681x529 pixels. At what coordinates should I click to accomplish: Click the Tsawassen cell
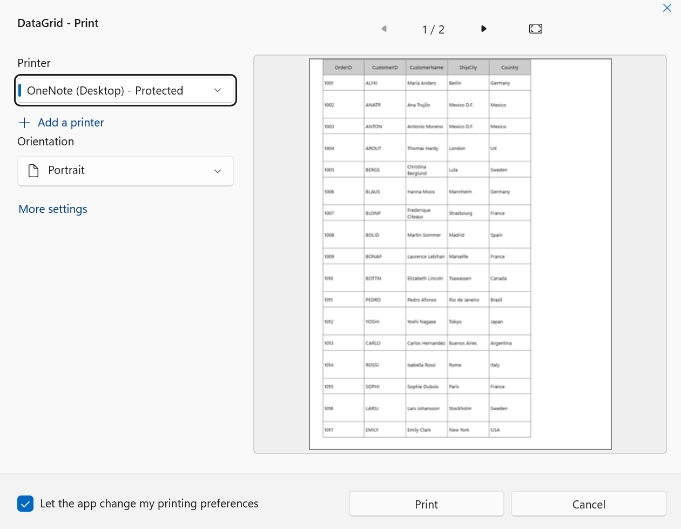click(x=468, y=278)
